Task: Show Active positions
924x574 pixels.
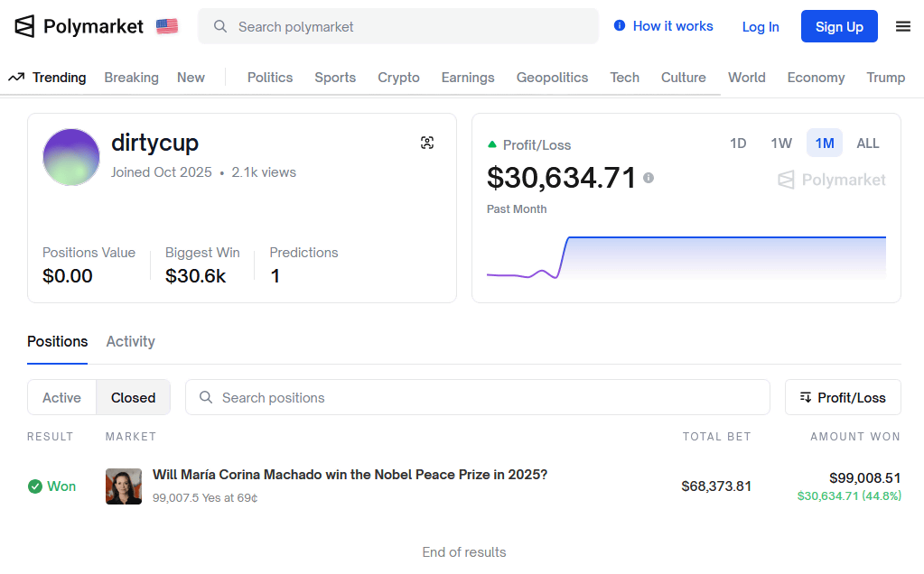Action: [61, 397]
